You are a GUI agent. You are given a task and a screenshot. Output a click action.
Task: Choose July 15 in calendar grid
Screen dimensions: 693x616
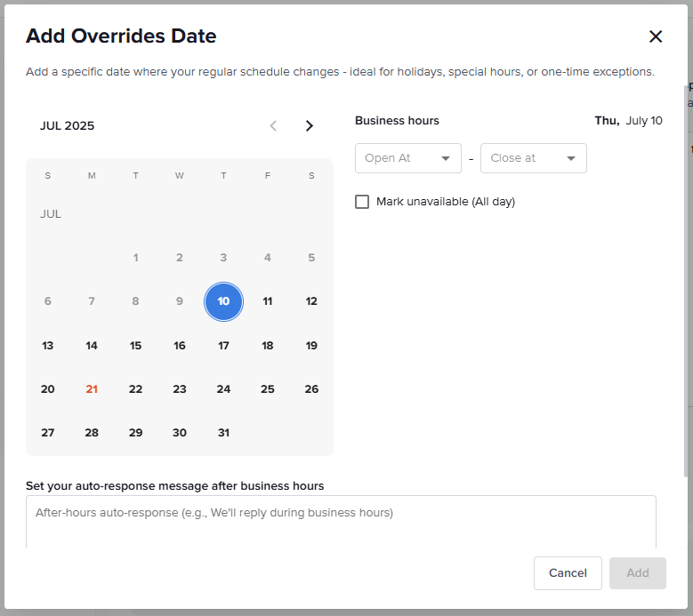[x=136, y=345]
